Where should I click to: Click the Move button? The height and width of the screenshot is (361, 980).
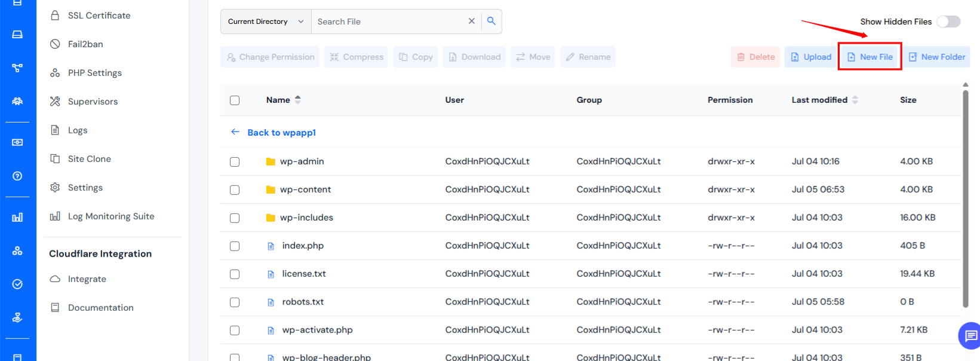click(x=533, y=57)
